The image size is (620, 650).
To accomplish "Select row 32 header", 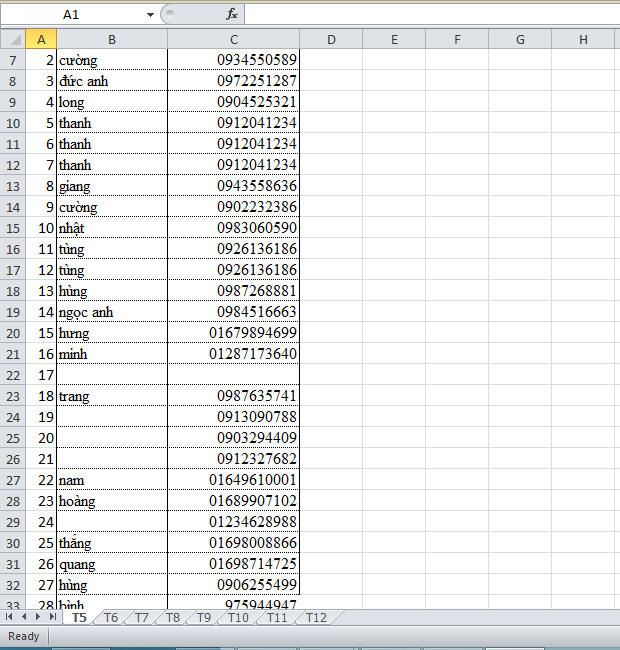I will click(x=13, y=585).
